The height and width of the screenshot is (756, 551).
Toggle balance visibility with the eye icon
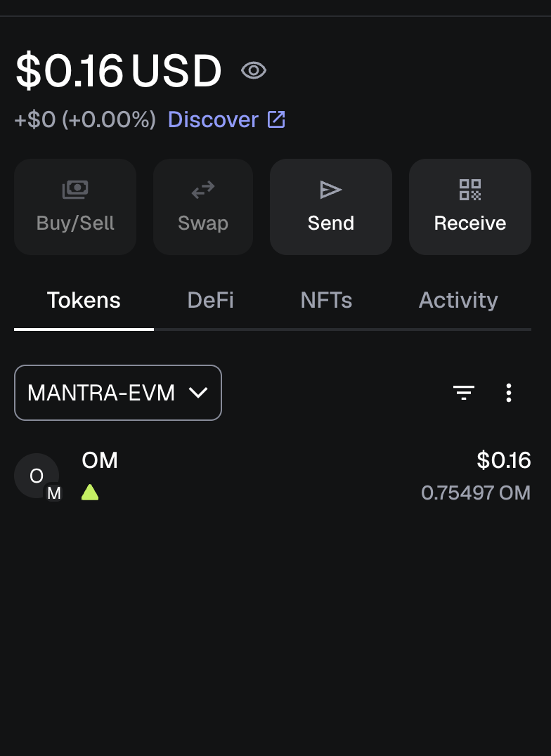tap(254, 70)
